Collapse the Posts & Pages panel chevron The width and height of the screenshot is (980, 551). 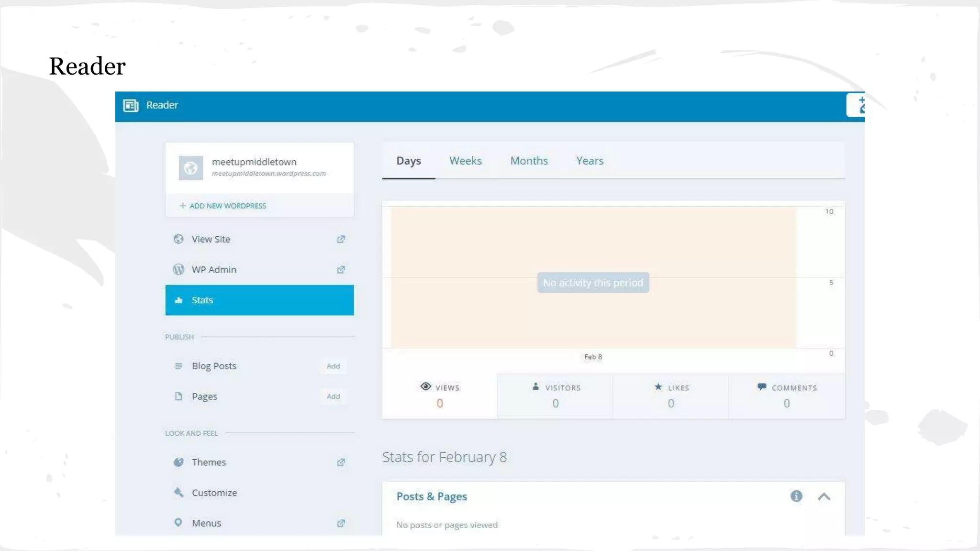click(x=824, y=496)
